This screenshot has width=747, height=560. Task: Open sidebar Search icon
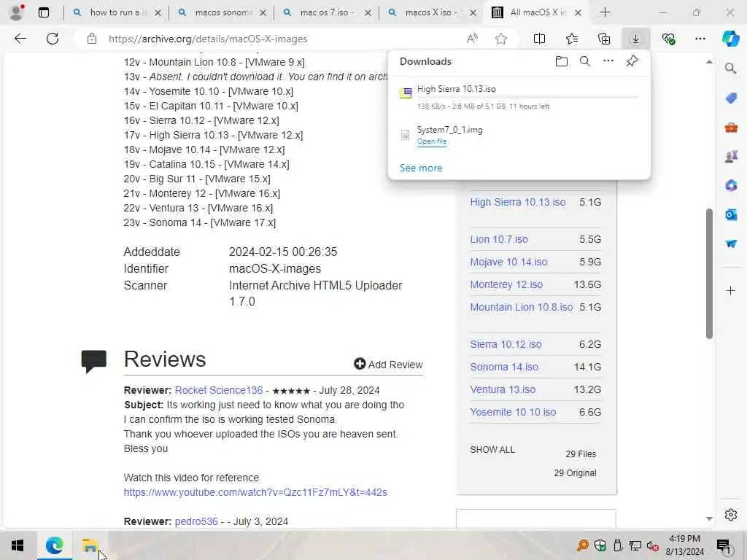tap(730, 69)
